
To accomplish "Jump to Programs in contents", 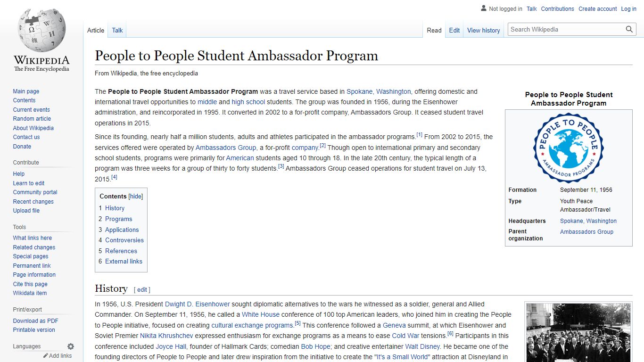I will 118,219.
